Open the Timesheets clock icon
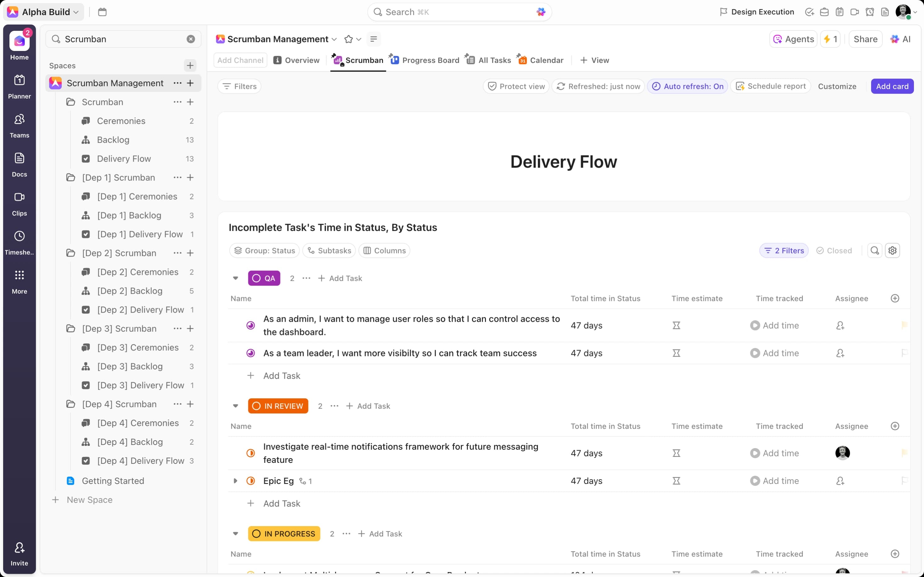 tap(19, 236)
